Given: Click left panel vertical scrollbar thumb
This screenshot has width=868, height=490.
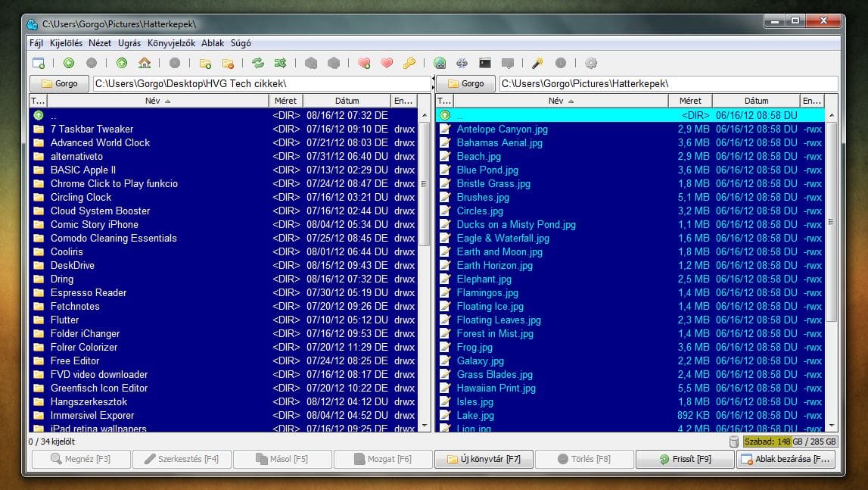Looking at the screenshot, I should 425,184.
